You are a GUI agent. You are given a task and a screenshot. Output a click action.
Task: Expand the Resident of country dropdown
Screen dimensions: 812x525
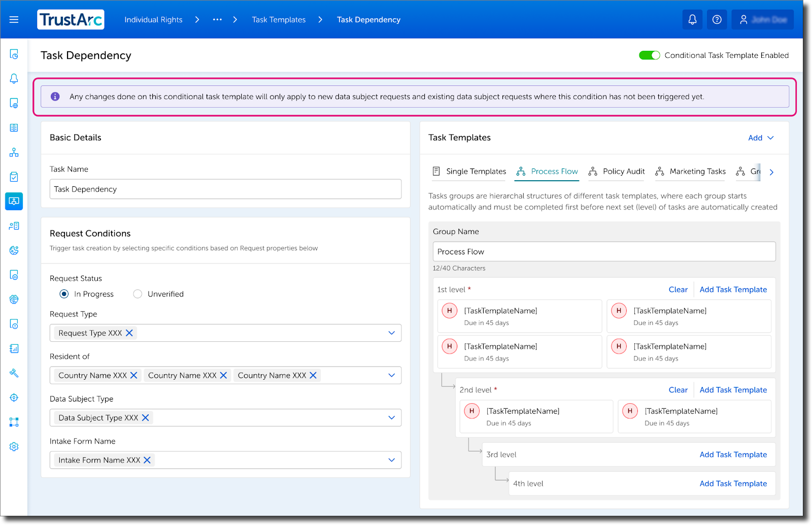391,375
